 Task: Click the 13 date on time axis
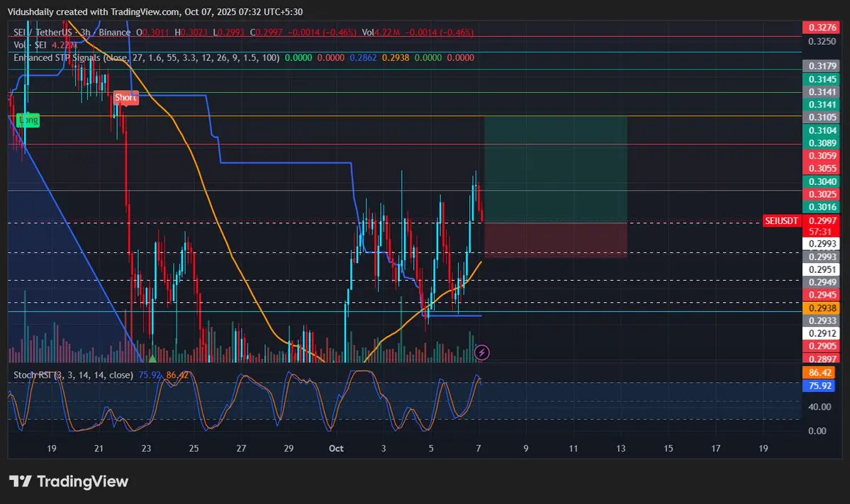pos(621,448)
